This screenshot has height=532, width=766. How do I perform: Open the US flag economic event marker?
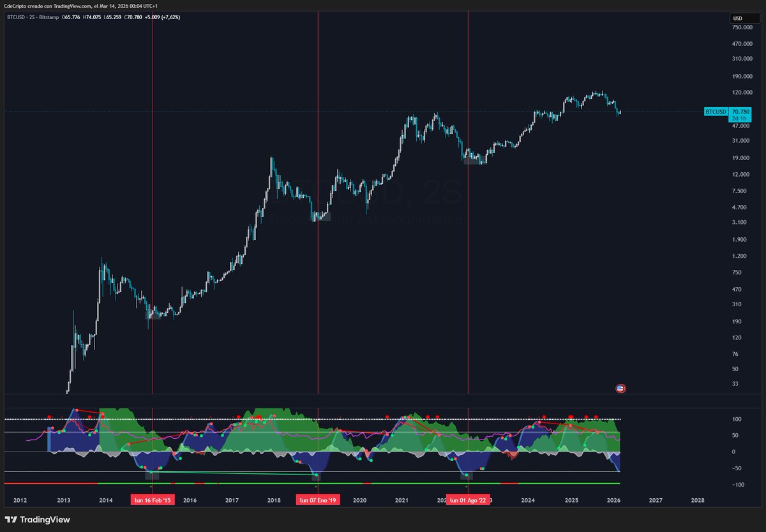coord(620,388)
